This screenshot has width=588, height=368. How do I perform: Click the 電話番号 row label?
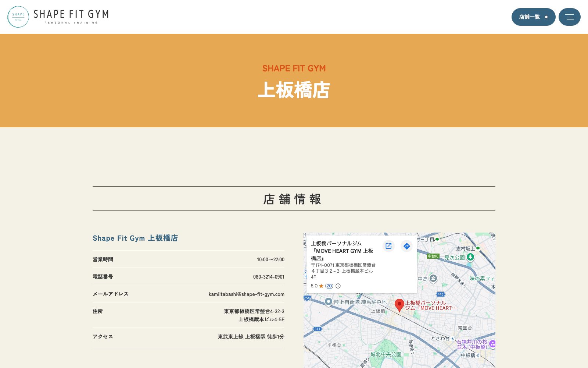(x=103, y=277)
